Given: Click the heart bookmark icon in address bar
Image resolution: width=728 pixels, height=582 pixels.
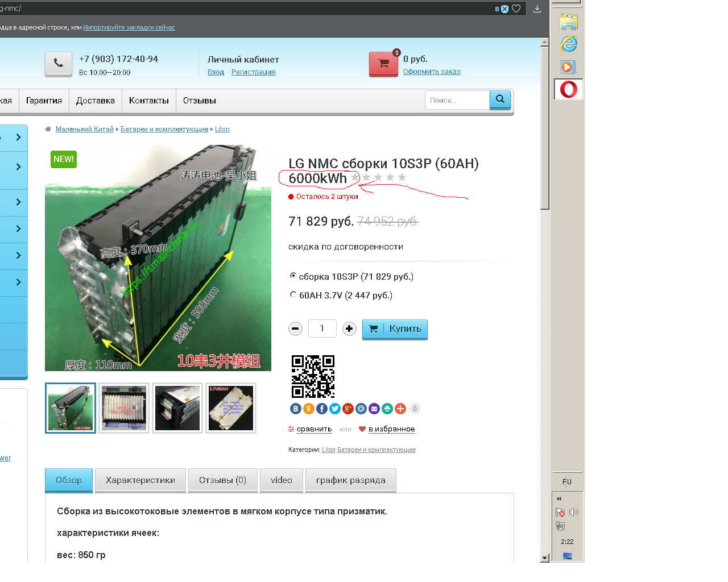Looking at the screenshot, I should (x=516, y=9).
